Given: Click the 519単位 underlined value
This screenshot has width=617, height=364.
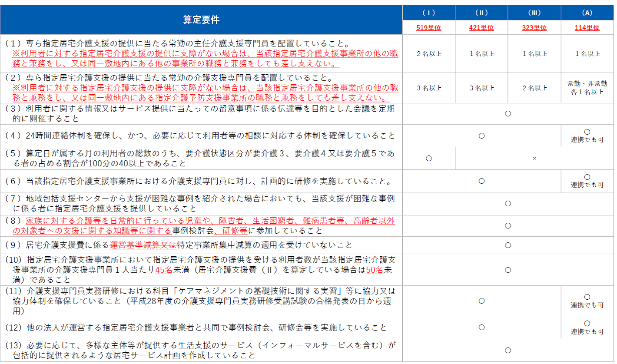Looking at the screenshot, I should coord(428,27).
